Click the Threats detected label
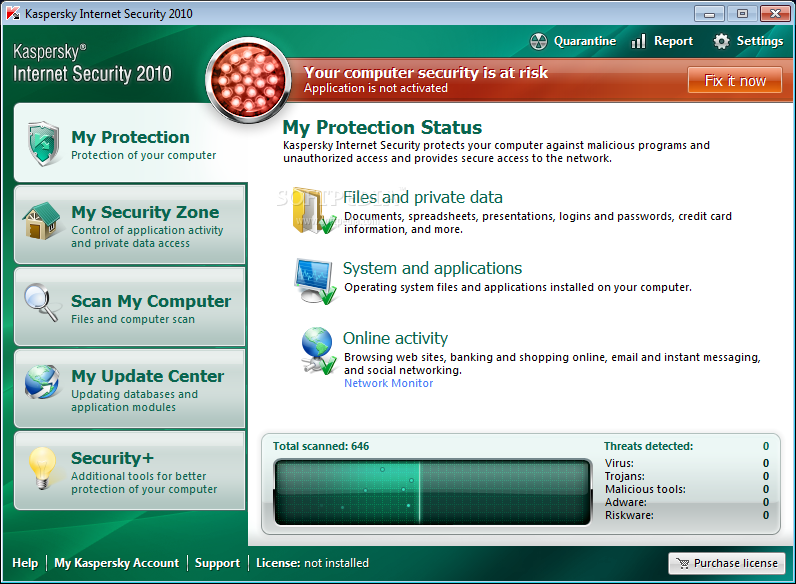The height and width of the screenshot is (584, 796). coord(648,446)
